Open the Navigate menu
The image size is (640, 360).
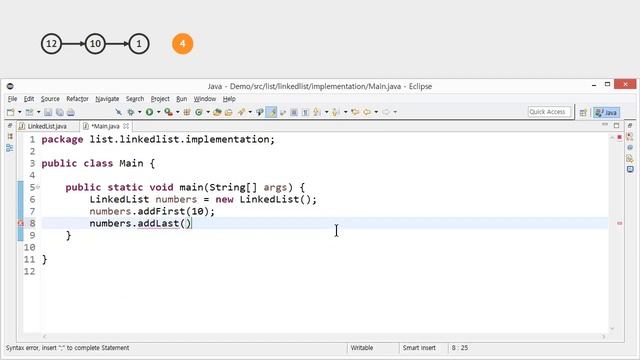(x=107, y=99)
